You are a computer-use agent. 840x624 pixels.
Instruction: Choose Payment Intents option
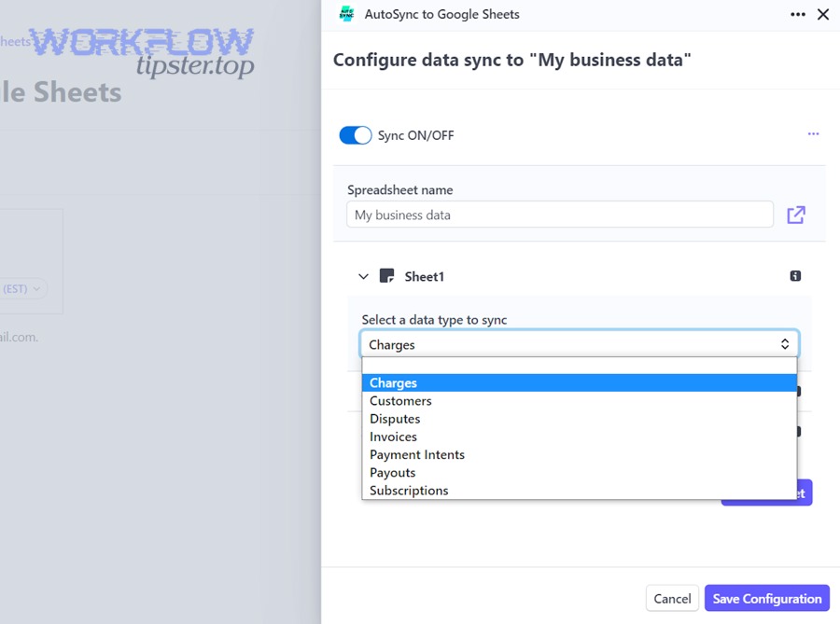click(x=416, y=454)
